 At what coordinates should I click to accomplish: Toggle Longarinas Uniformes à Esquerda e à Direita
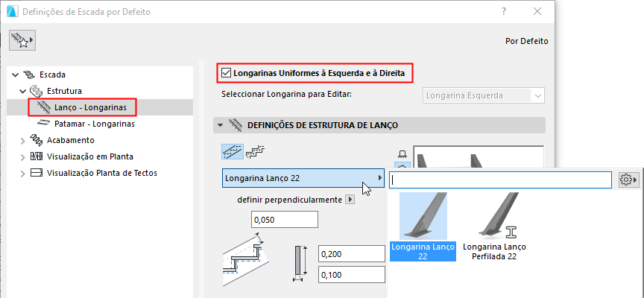[x=227, y=73]
